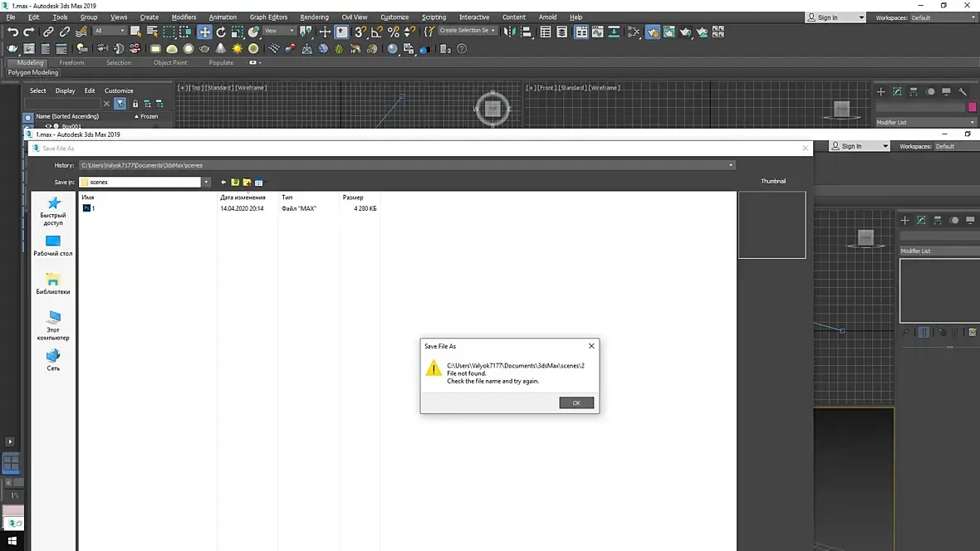Click the Redo arrow icon
Viewport: 980px width, 551px height.
click(x=29, y=32)
